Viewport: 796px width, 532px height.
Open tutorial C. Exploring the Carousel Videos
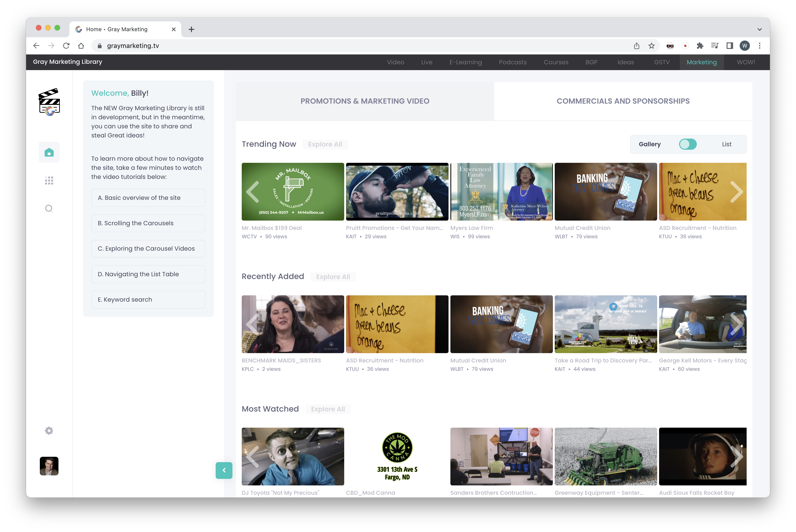point(148,249)
